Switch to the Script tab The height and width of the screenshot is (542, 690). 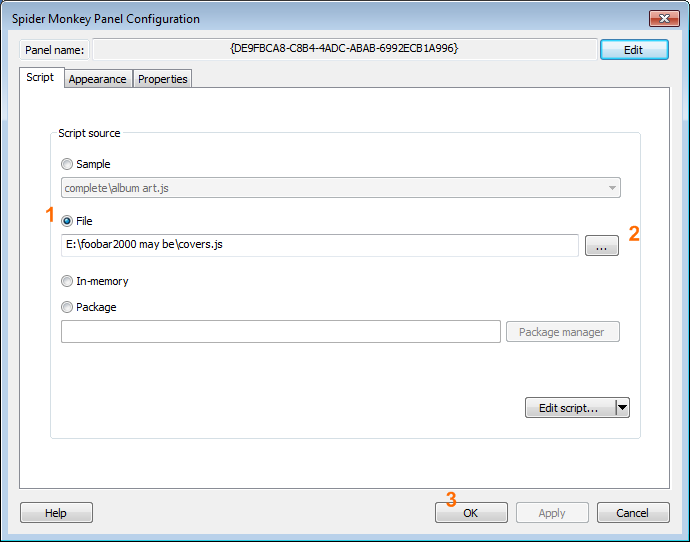(40, 77)
